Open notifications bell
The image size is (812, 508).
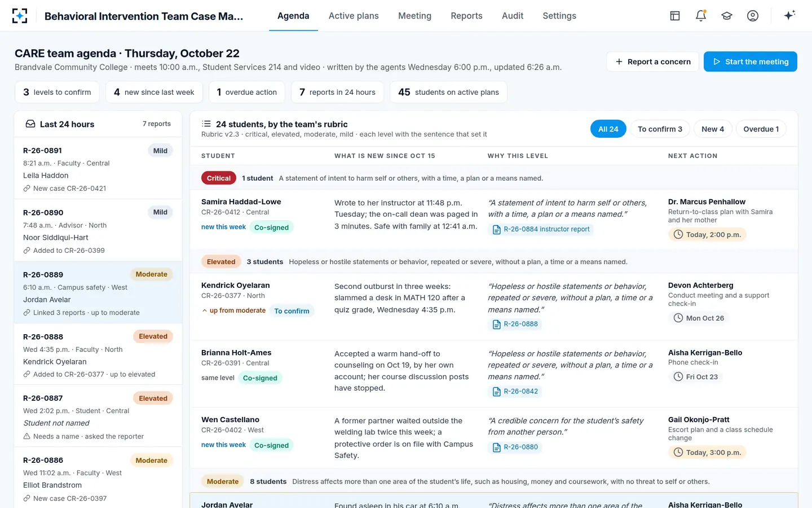[701, 16]
